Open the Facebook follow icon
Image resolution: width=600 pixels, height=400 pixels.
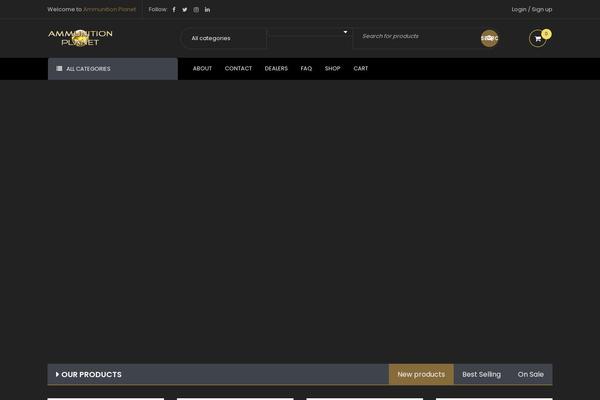pos(174,10)
